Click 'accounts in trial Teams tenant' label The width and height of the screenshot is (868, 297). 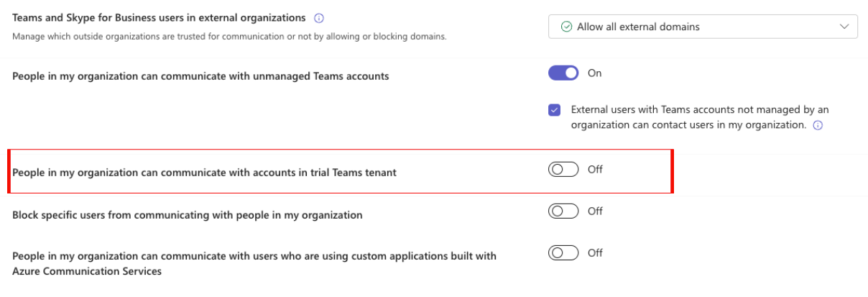tap(204, 173)
